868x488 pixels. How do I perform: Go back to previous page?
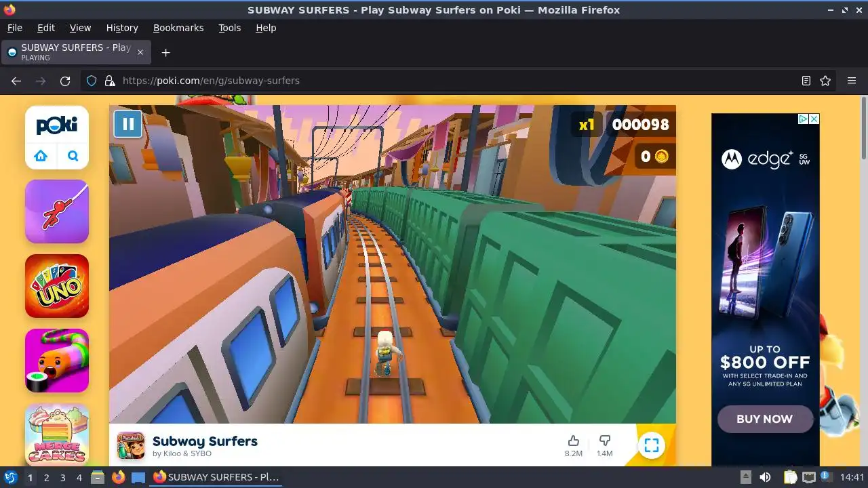[16, 81]
